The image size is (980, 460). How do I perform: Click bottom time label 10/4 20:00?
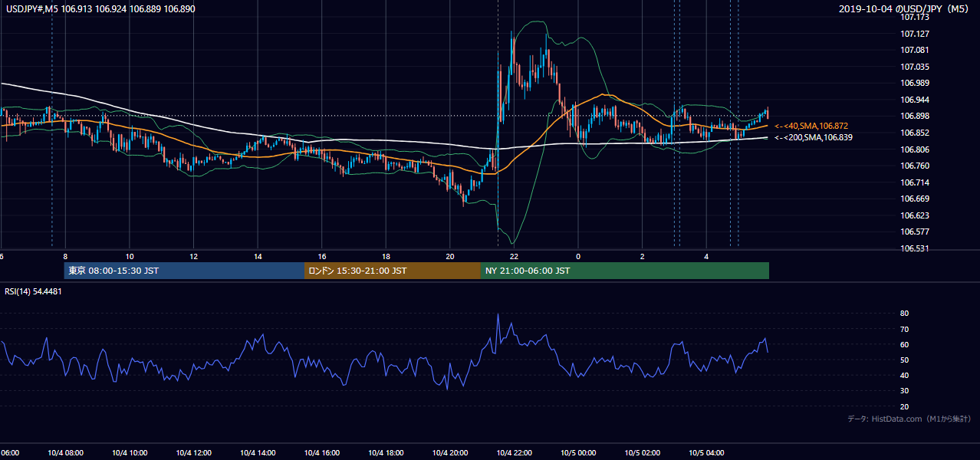[450, 453]
